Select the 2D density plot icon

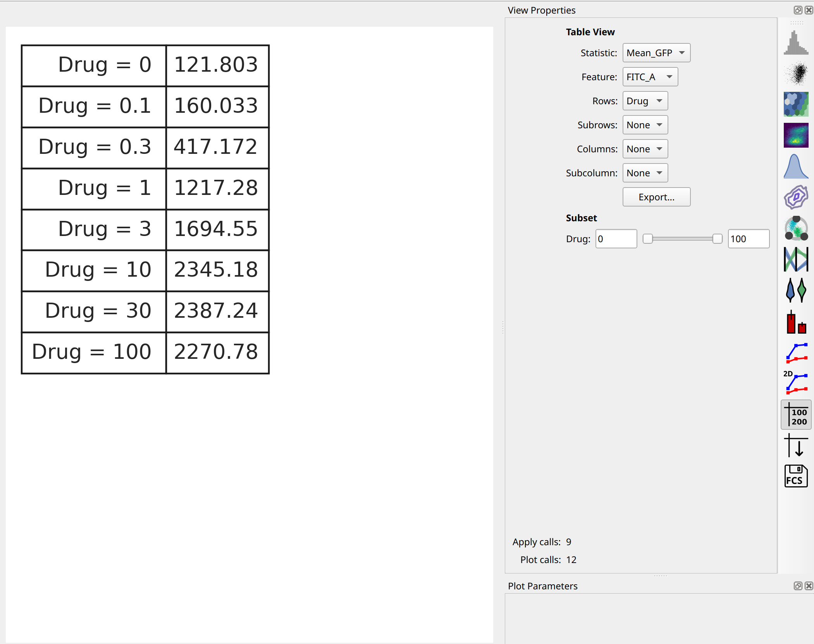tap(796, 135)
